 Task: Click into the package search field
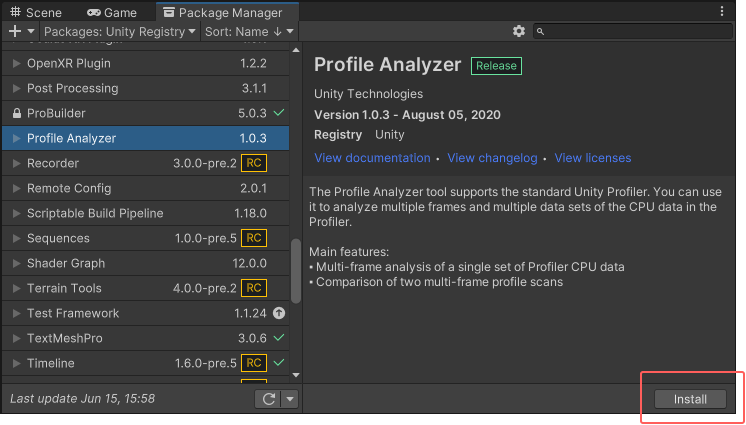click(x=640, y=32)
